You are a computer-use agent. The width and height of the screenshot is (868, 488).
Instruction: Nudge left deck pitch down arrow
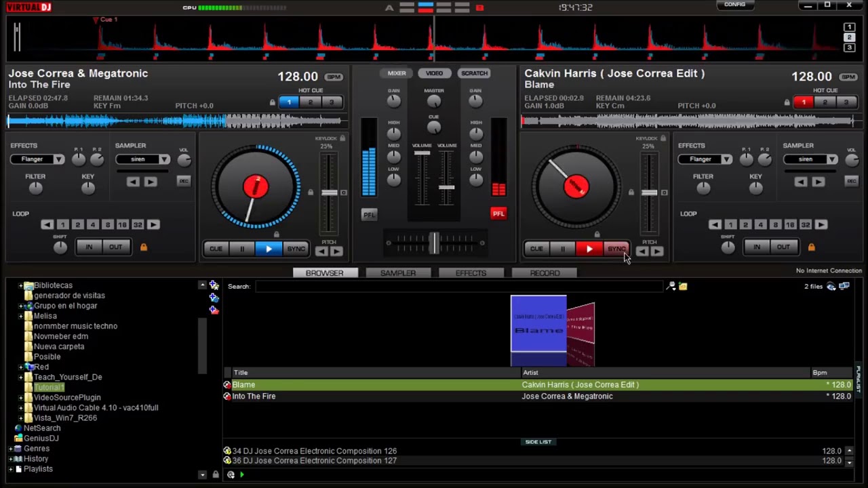coord(321,251)
